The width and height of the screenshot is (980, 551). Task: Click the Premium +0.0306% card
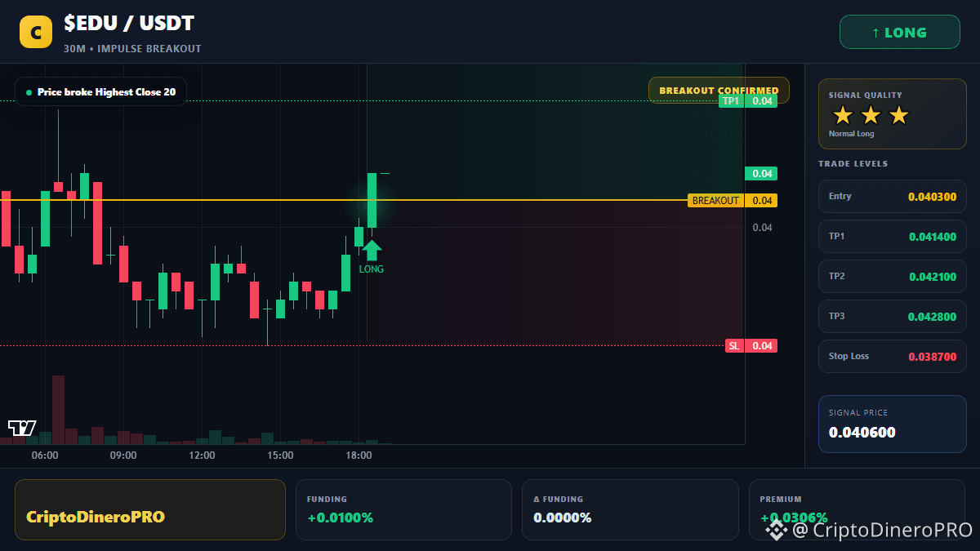(857, 509)
